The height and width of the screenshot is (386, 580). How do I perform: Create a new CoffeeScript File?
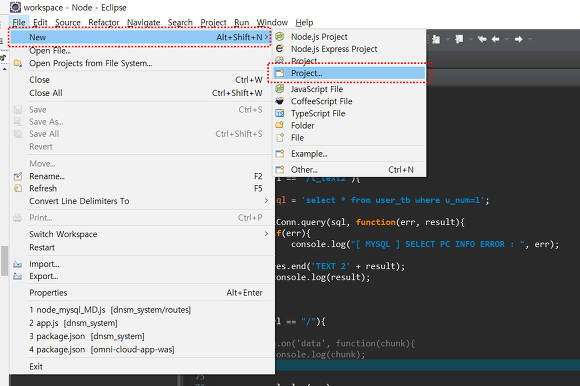tap(349, 101)
